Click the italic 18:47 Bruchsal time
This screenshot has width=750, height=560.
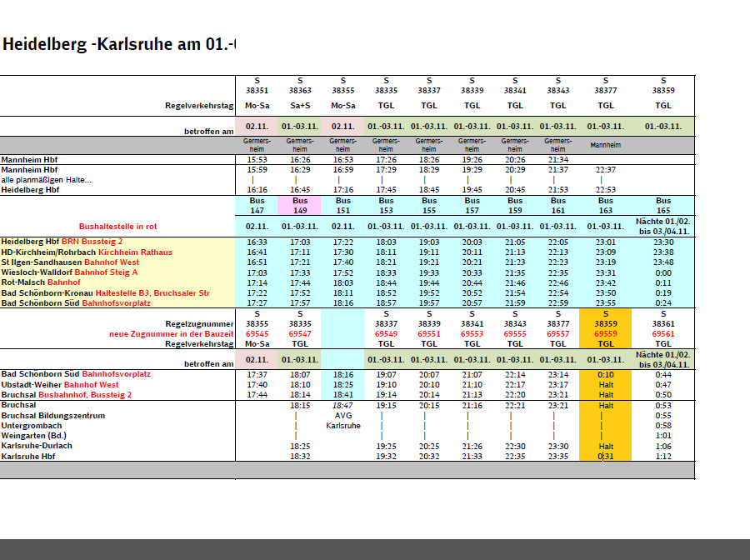click(x=343, y=406)
